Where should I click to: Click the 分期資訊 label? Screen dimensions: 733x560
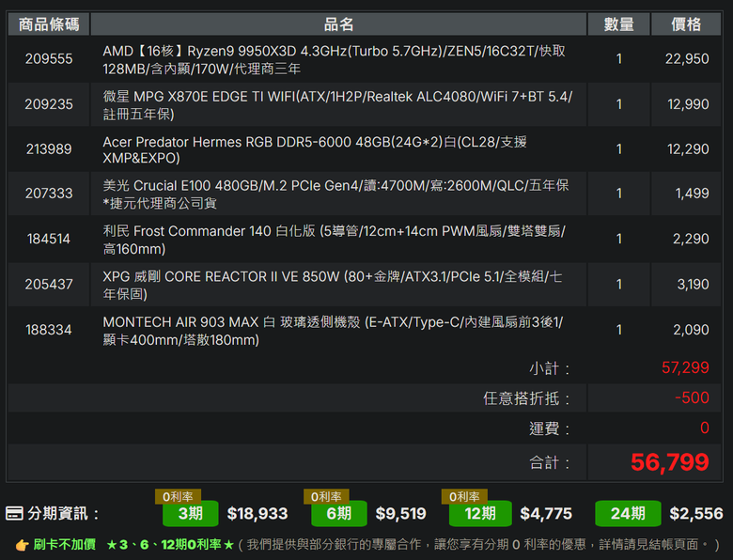click(63, 514)
